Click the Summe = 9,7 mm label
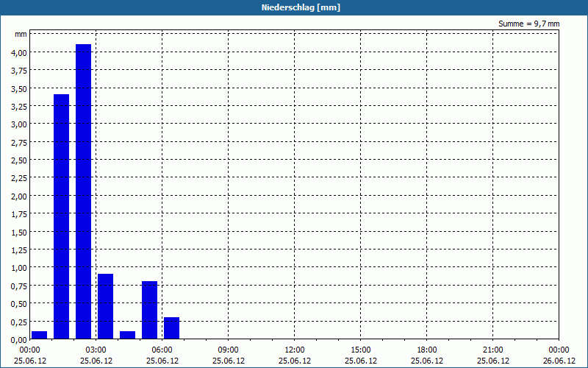The width and height of the screenshot is (588, 368). pyautogui.click(x=528, y=24)
